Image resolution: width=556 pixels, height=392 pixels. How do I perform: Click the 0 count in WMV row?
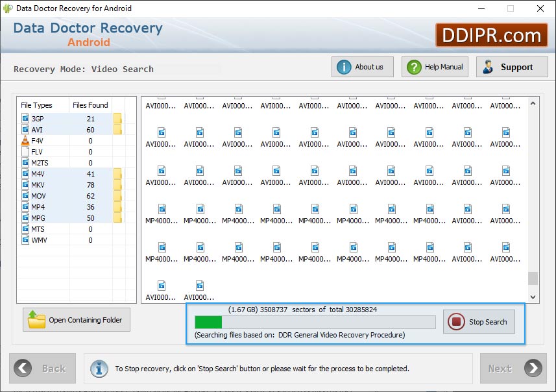90,240
